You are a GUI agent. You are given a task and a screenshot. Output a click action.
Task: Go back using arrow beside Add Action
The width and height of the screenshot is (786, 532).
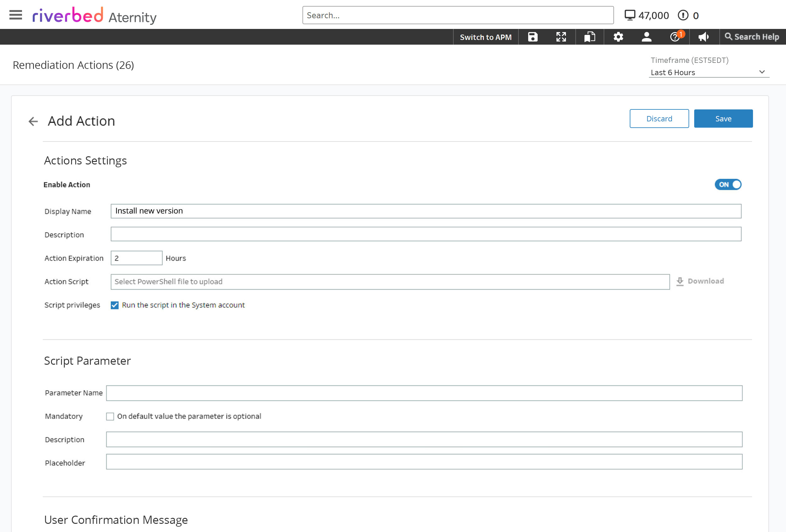33,121
